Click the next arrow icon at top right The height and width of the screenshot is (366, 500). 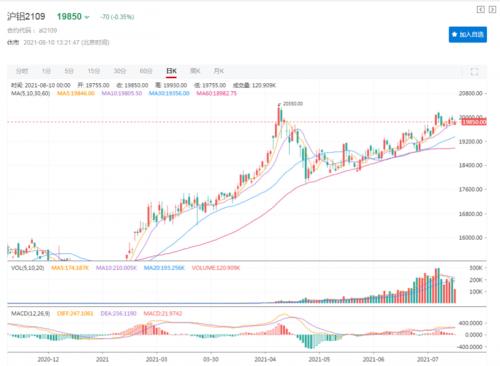pos(492,10)
